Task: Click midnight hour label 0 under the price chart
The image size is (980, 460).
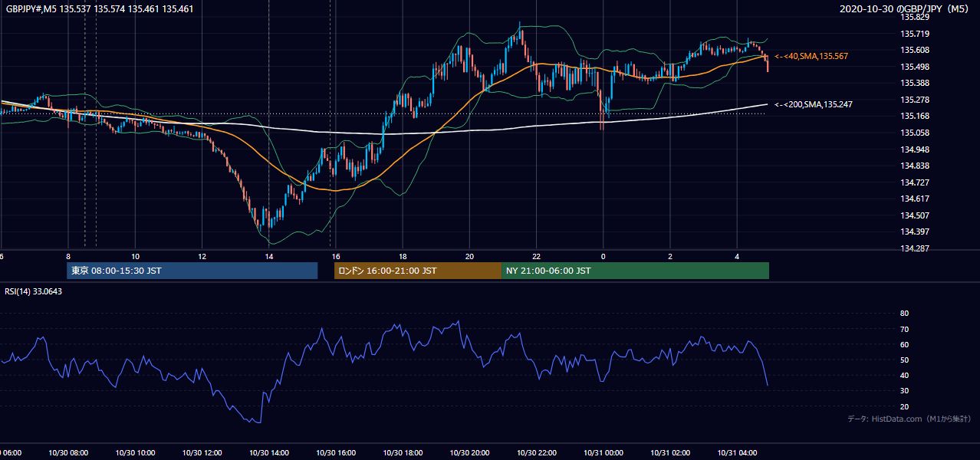Action: (x=603, y=256)
